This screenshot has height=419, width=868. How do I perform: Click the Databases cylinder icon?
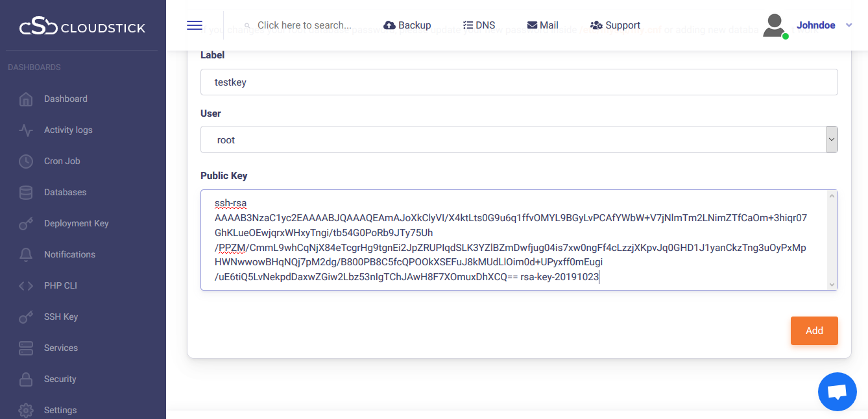(26, 193)
